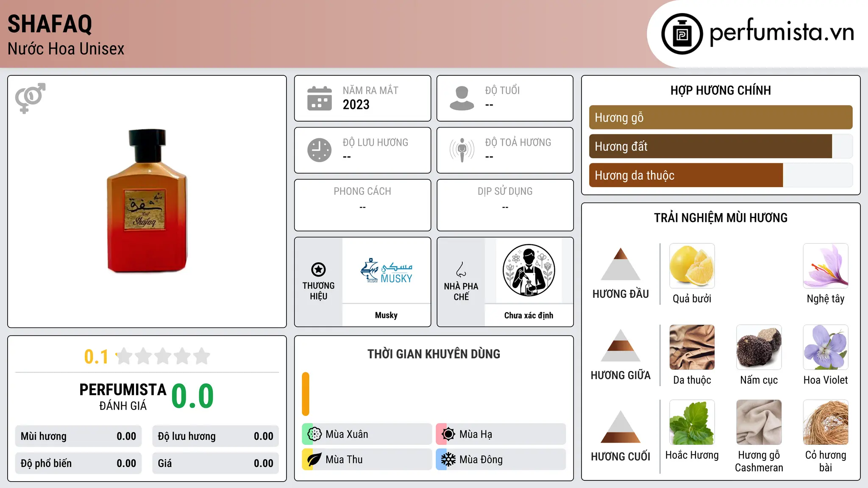Click the Mùa Xuân season label
The image size is (868, 488).
[x=347, y=434]
